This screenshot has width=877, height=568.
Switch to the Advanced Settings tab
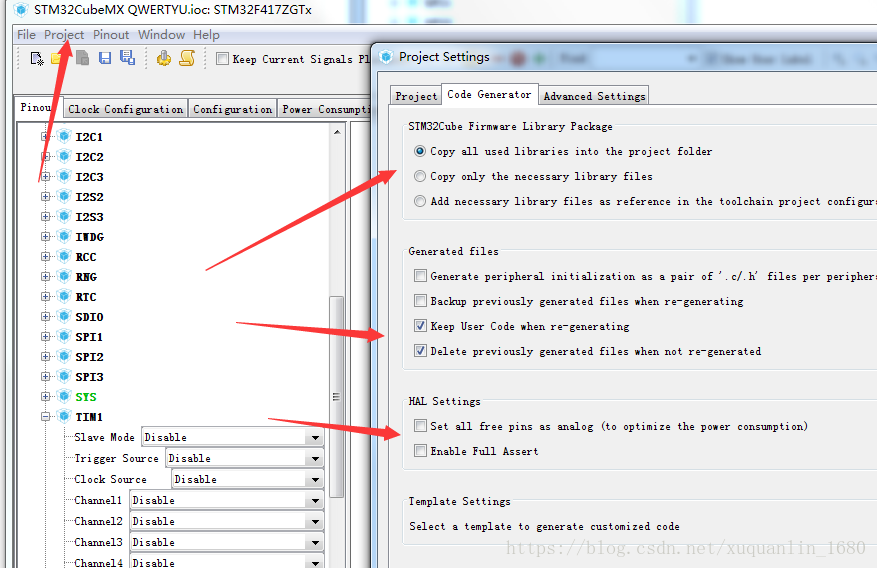coord(594,96)
